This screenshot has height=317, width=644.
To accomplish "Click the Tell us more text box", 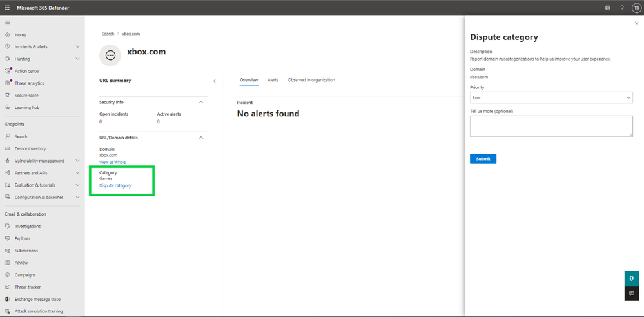I will tap(551, 126).
